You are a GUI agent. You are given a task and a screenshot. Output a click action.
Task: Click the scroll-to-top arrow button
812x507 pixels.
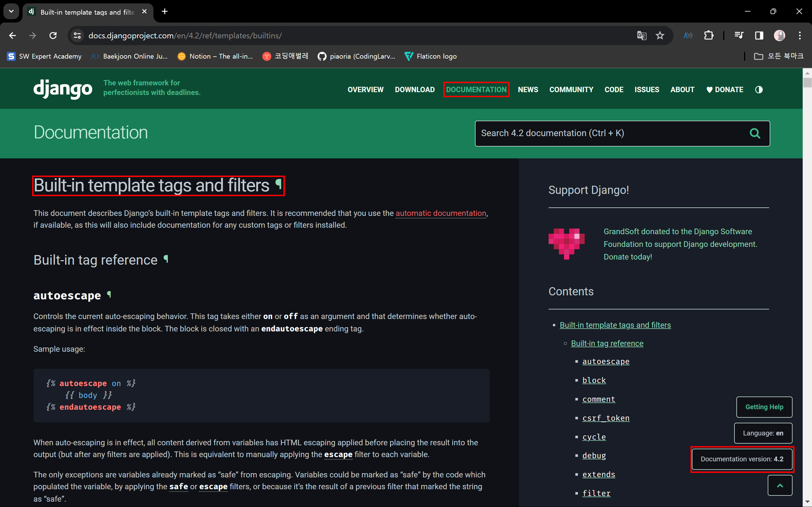(x=780, y=485)
